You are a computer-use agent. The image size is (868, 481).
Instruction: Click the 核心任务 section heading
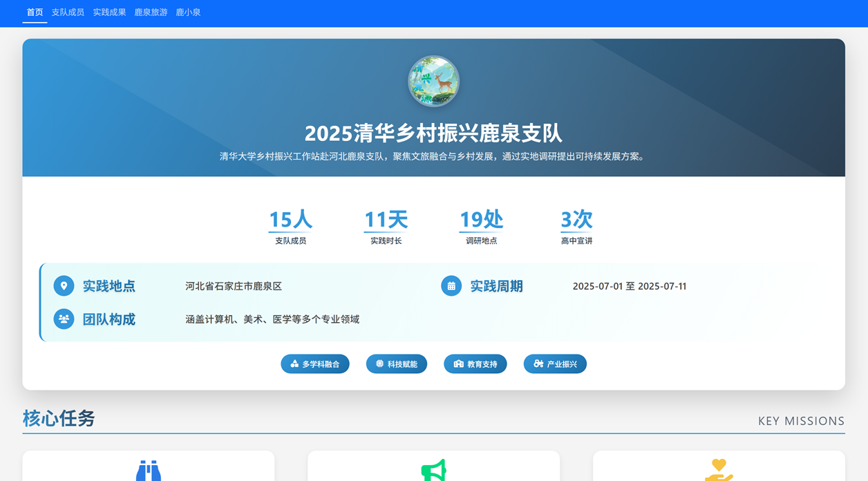59,418
